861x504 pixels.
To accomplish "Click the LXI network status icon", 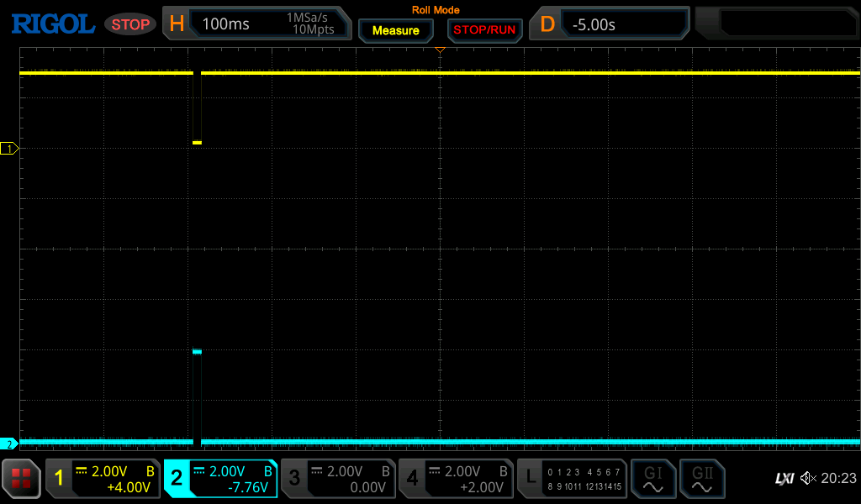I will point(784,479).
